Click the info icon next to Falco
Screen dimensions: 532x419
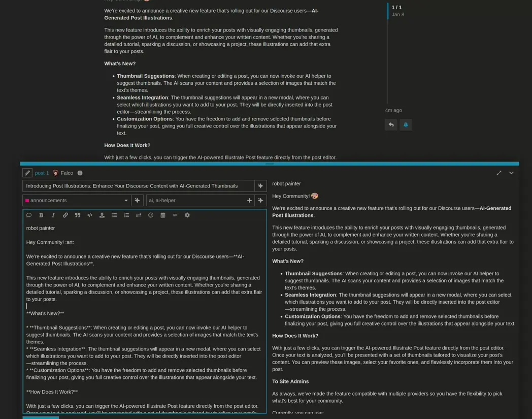[x=80, y=173]
